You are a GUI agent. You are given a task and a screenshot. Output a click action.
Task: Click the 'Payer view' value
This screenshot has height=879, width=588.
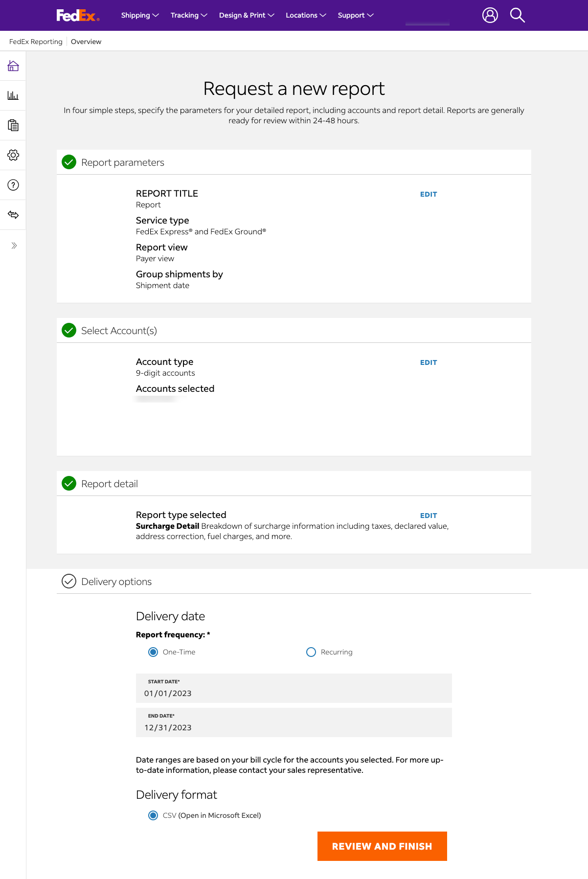pyautogui.click(x=155, y=259)
